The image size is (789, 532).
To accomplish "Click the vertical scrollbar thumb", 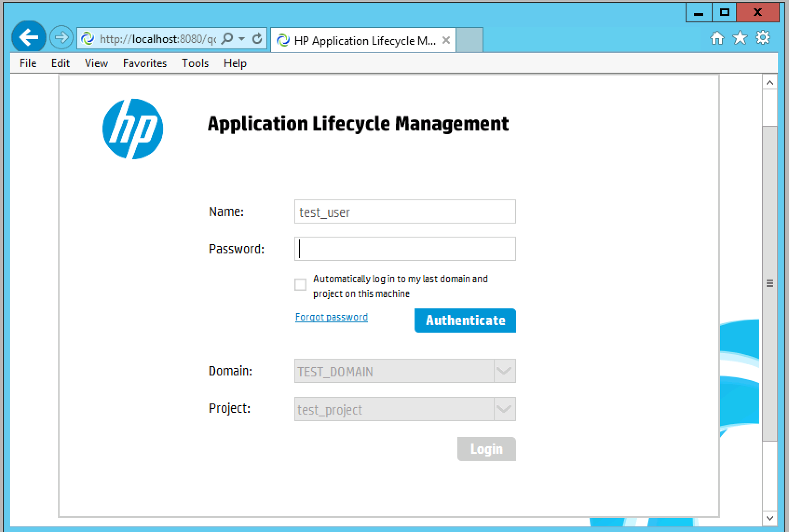I will 769,283.
